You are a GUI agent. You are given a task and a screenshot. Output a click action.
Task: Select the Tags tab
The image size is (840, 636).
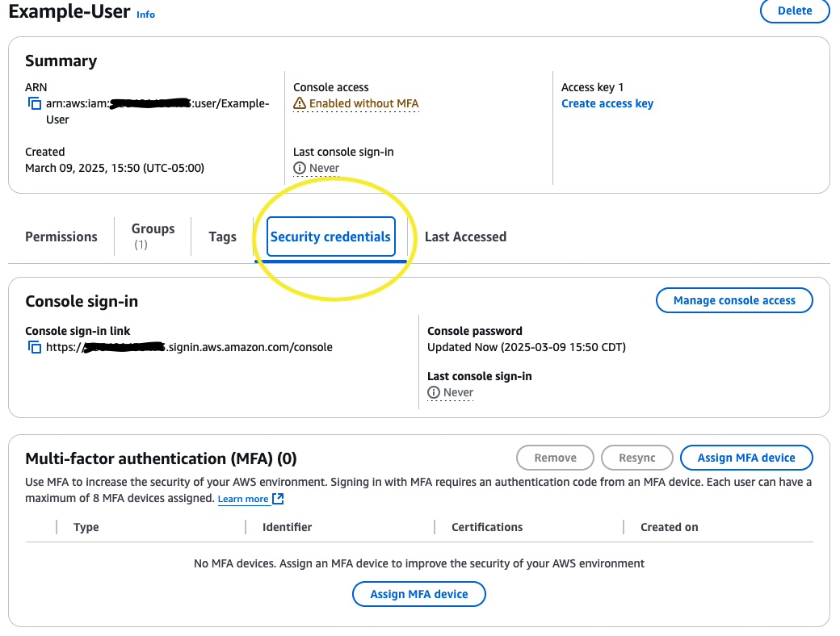pos(222,236)
